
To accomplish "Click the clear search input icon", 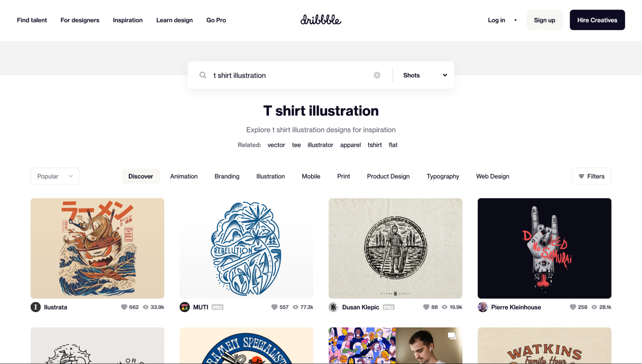I will pyautogui.click(x=377, y=75).
